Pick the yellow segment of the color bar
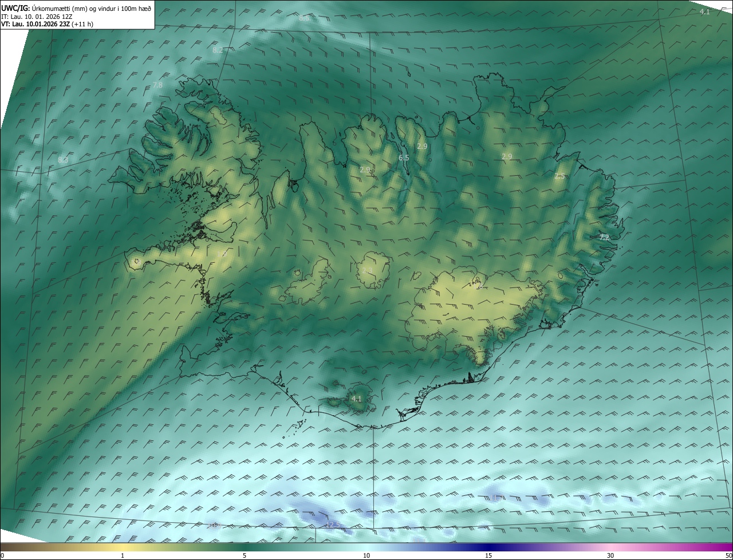Screen dimensions: 733x560 pyautogui.click(x=123, y=547)
